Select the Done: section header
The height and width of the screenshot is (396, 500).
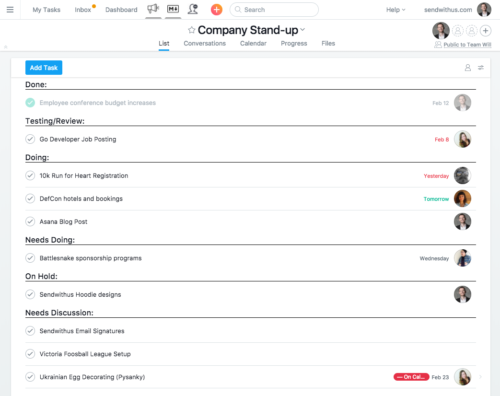36,84
